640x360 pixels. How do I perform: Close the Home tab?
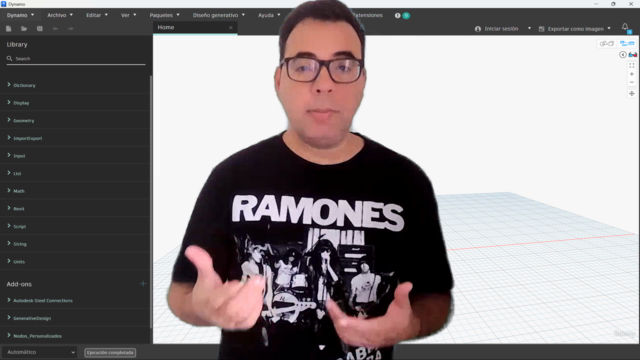pos(231,27)
